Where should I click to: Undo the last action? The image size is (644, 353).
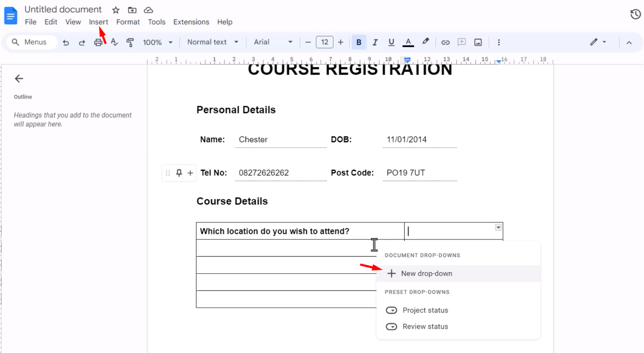(66, 42)
